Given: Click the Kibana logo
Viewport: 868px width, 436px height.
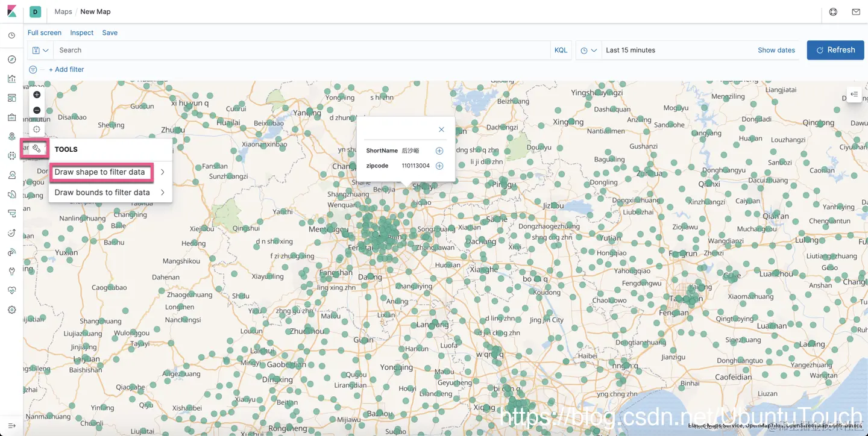Looking at the screenshot, I should 11,11.
